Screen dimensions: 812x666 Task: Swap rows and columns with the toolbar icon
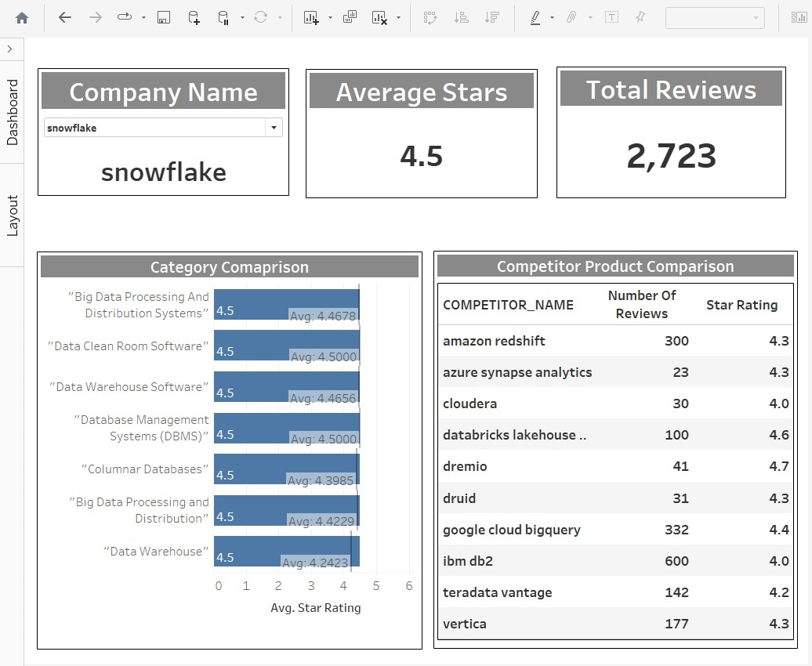431,17
